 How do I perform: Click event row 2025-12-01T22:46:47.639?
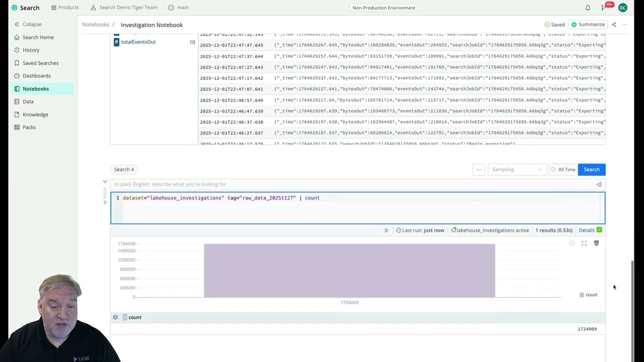coord(403,111)
